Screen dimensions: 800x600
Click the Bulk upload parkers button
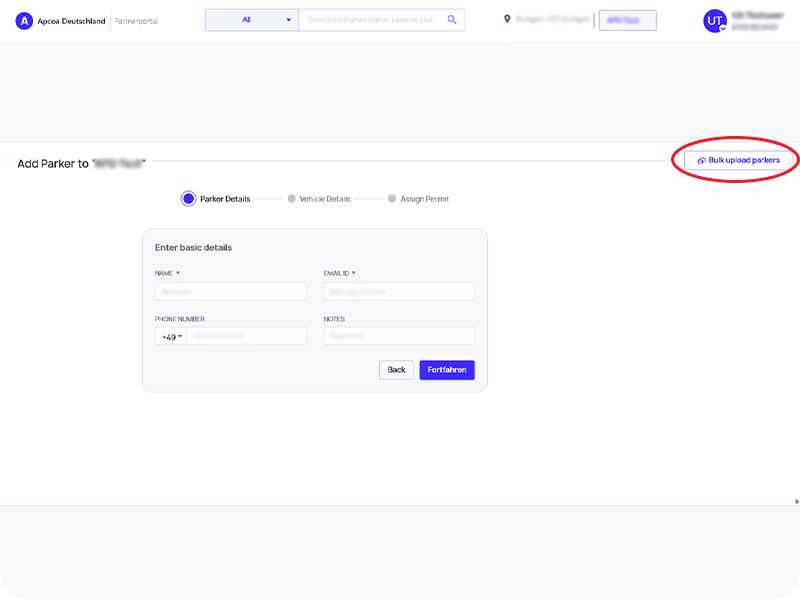739,160
